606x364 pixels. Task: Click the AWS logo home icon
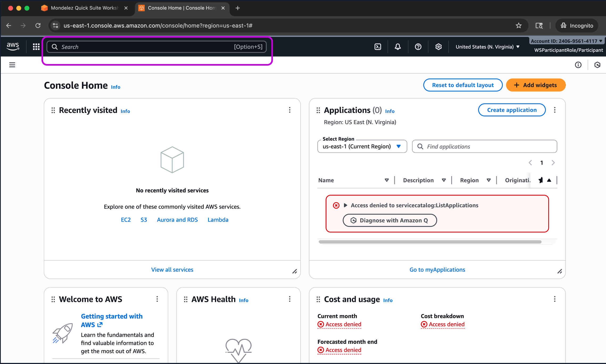pos(13,46)
